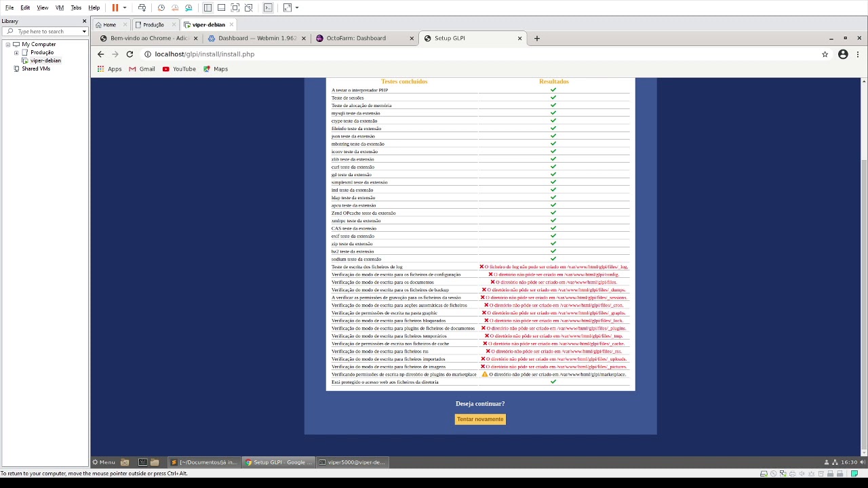Open the Gmail bookmark
The height and width of the screenshot is (488, 868).
tap(142, 69)
